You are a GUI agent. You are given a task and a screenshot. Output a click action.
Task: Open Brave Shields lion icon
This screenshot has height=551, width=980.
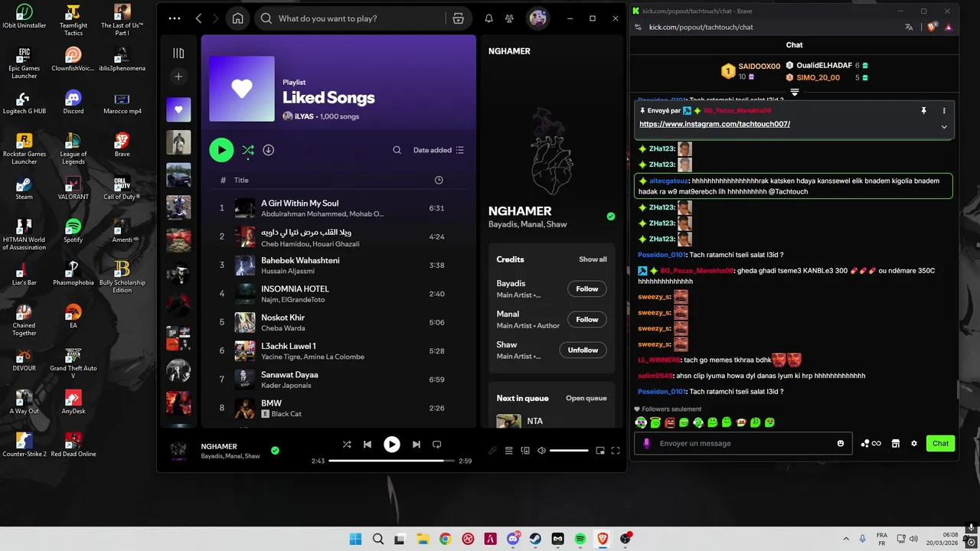(x=933, y=27)
